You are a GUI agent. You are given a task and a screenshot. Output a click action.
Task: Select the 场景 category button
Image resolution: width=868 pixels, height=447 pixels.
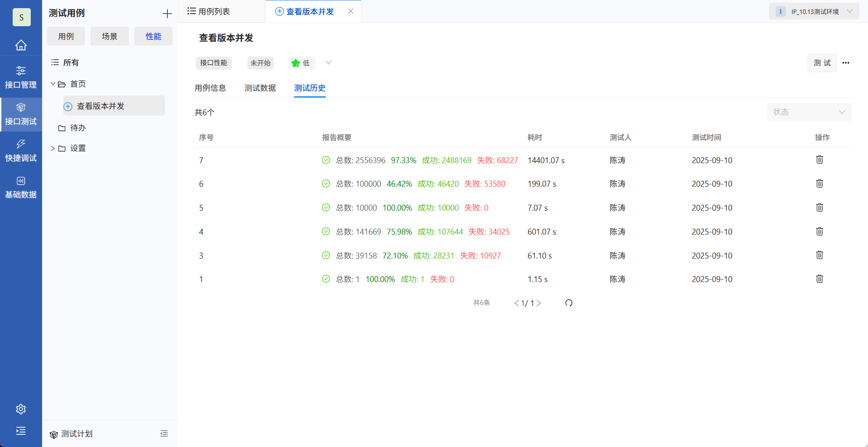point(109,36)
